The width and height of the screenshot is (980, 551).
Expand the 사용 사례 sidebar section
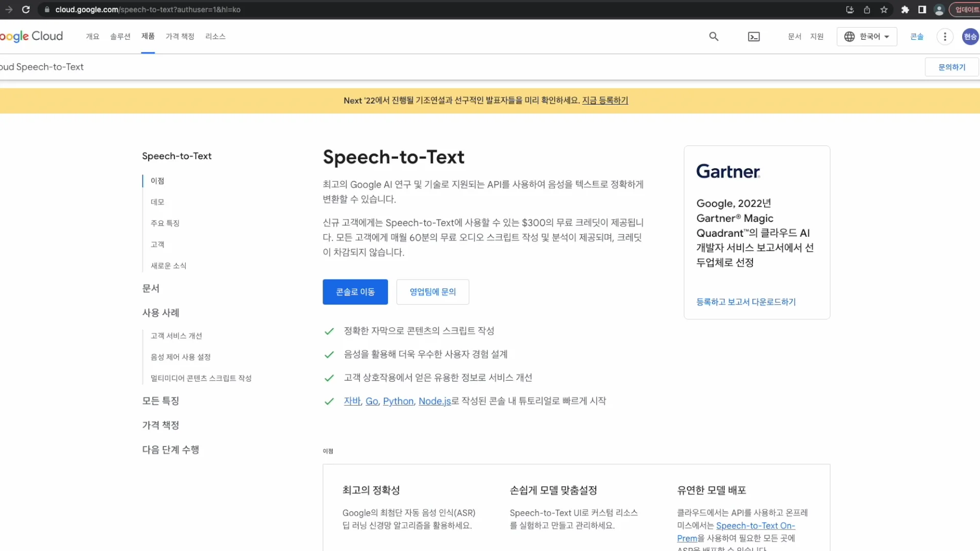160,313
